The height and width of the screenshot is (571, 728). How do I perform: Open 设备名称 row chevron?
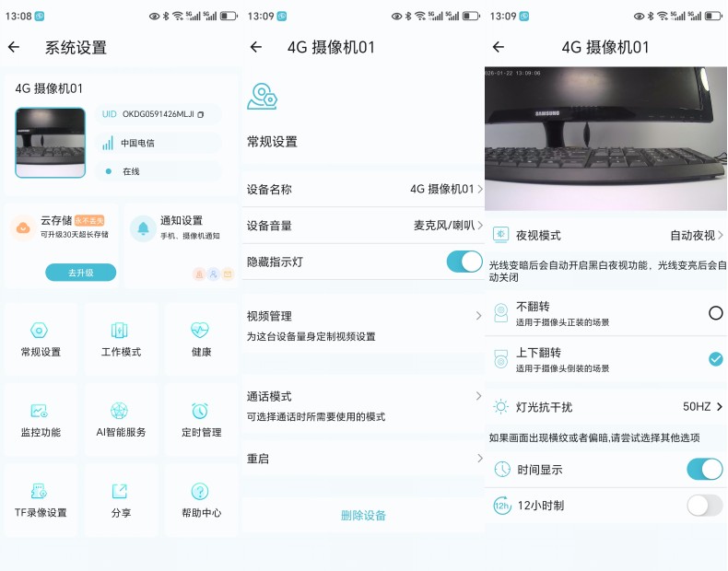(479, 189)
